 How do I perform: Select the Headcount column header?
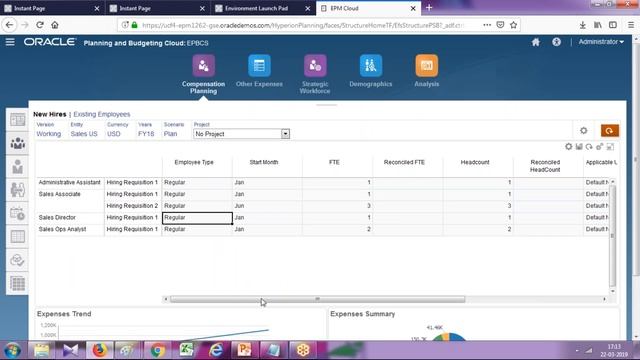[x=475, y=162]
